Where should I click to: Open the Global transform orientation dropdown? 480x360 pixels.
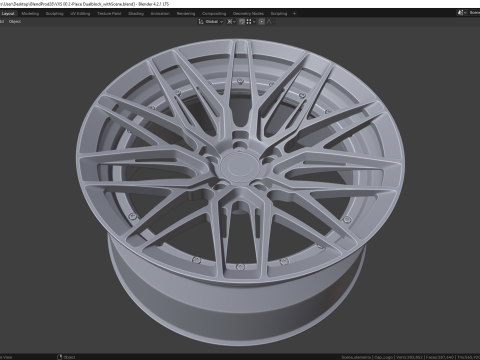[211, 21]
